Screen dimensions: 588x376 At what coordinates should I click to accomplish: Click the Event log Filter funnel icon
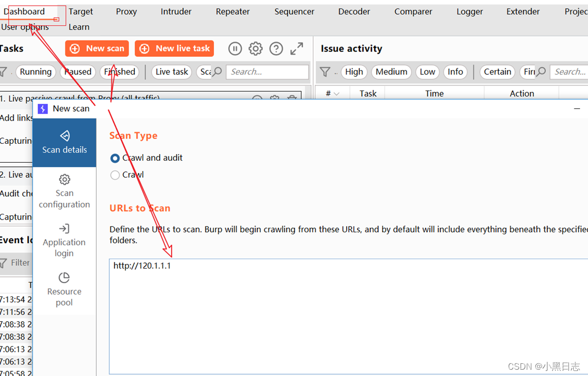point(3,263)
